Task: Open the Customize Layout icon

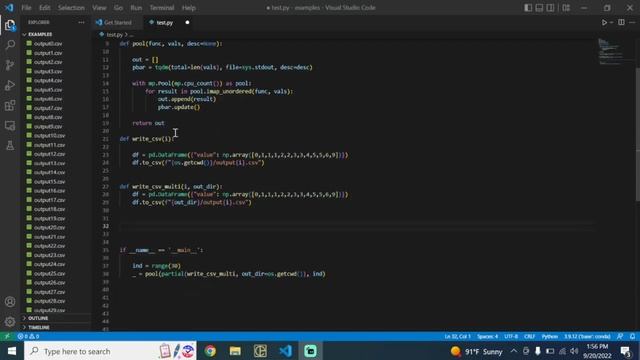Action: [566, 8]
